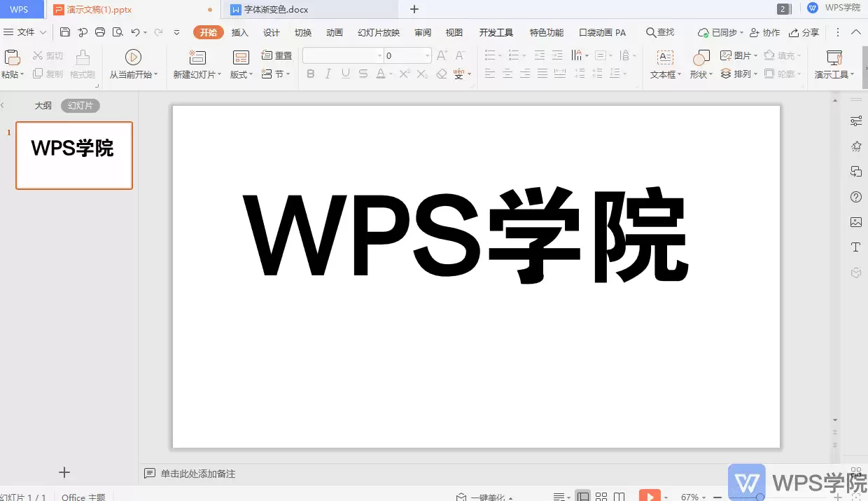Click the Save icon in quick toolbar
This screenshot has height=501, width=868.
(65, 32)
